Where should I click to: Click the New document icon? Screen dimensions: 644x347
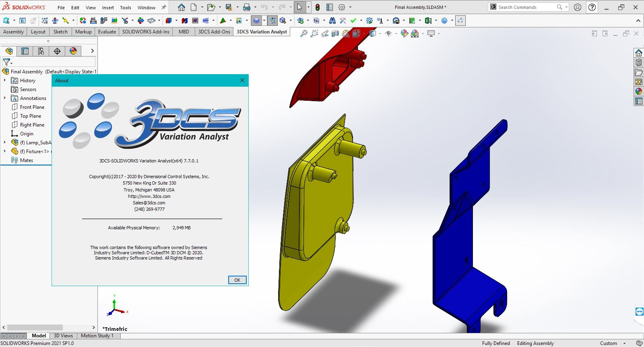194,7
